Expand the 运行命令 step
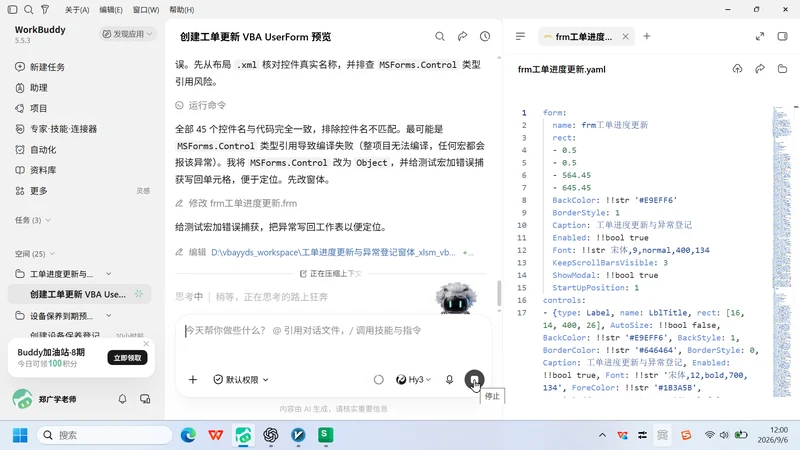 click(x=201, y=105)
